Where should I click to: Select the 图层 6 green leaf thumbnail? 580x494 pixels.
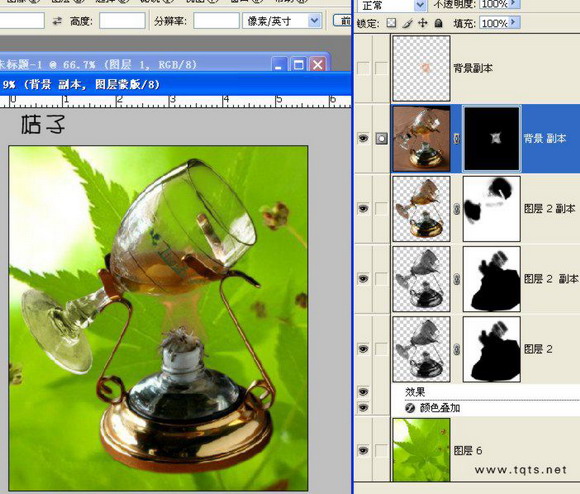click(x=421, y=450)
